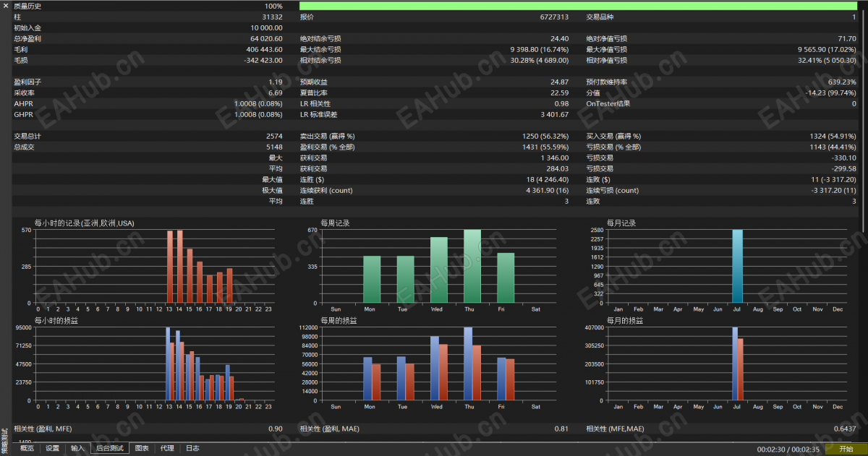Click the 每小时的记录 chart title
Viewport: 868px width, 456px height.
pos(84,223)
